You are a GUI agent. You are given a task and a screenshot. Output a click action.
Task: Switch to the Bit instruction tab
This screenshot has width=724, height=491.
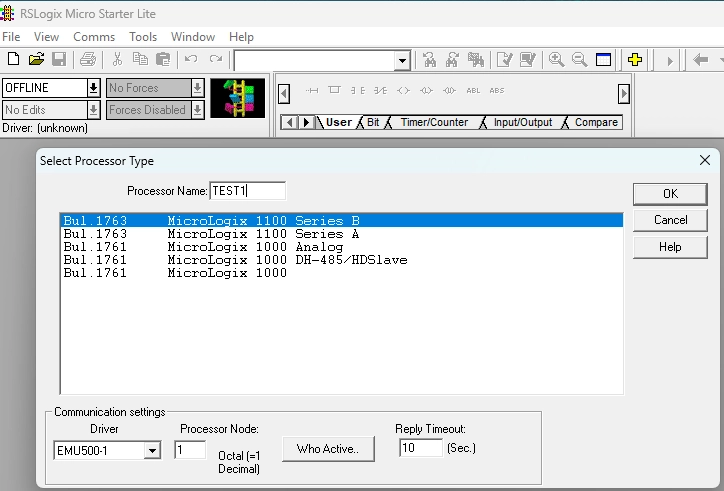pos(373,122)
